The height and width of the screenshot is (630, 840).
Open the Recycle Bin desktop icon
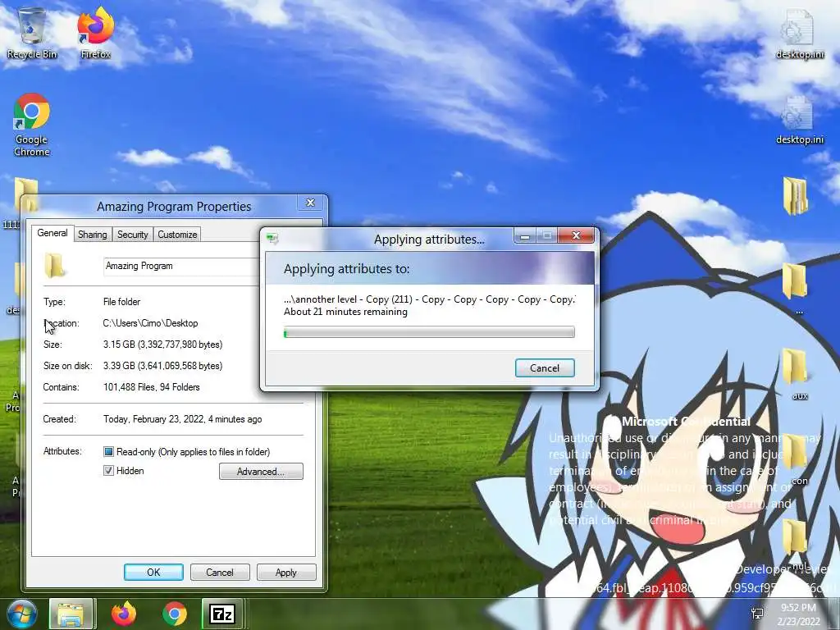(31, 33)
